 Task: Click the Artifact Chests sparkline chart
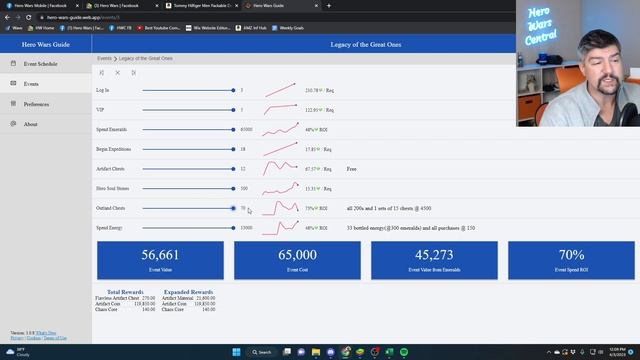[x=280, y=168]
